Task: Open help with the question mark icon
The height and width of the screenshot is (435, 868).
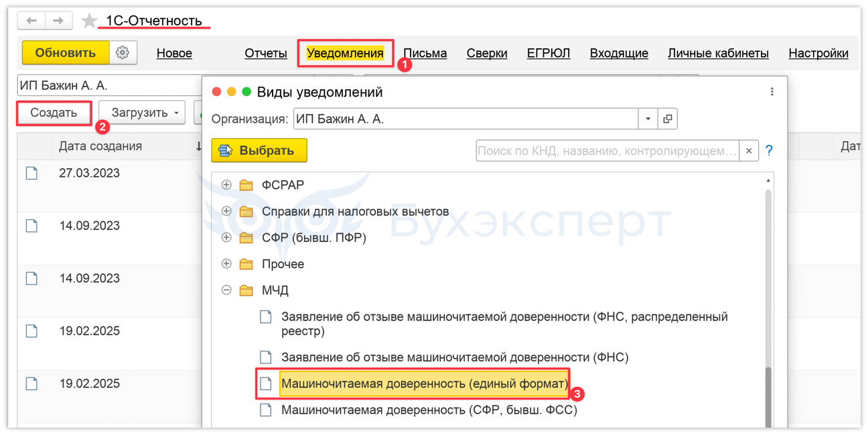Action: coord(769,151)
